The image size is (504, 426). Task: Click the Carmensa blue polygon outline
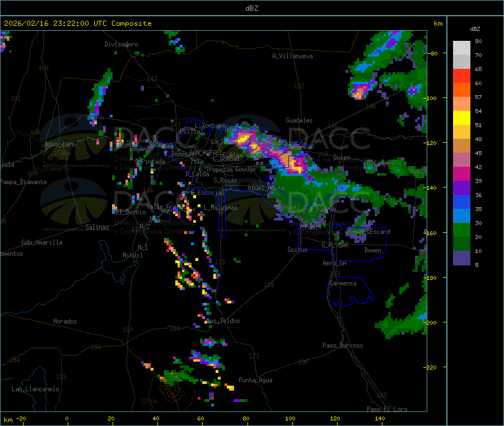[351, 292]
